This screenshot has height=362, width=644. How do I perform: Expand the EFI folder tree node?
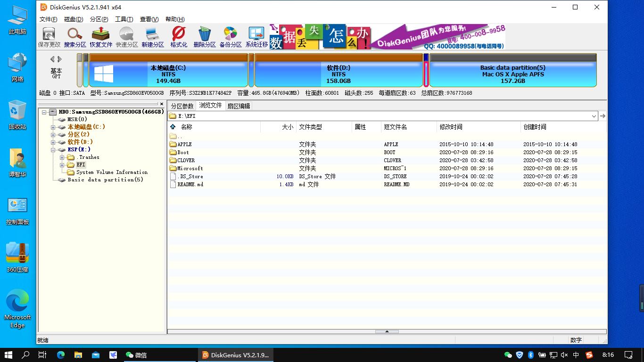(62, 165)
